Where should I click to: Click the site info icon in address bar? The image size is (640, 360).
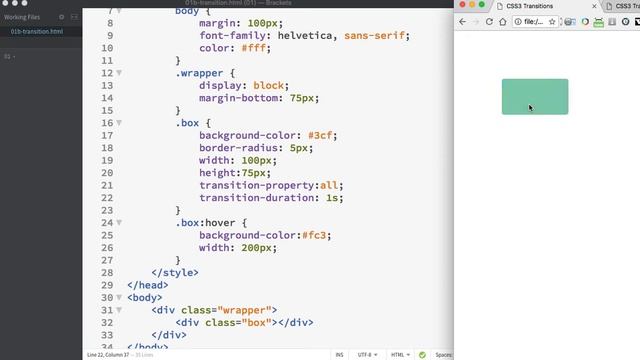[x=518, y=22]
